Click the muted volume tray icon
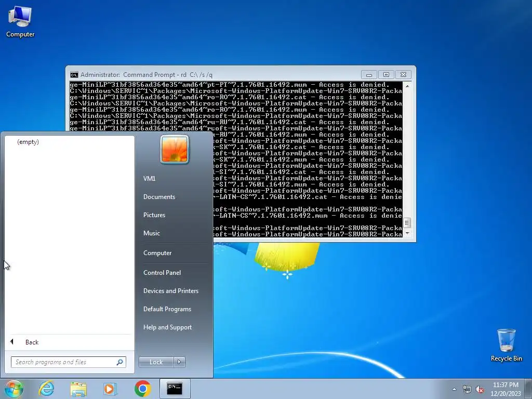The image size is (532, 399). click(x=480, y=389)
